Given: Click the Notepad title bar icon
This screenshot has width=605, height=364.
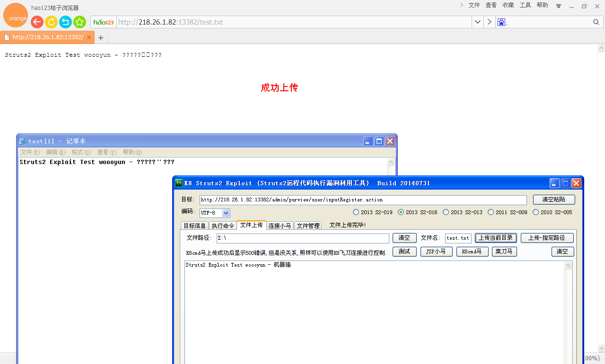Looking at the screenshot, I should click(23, 141).
